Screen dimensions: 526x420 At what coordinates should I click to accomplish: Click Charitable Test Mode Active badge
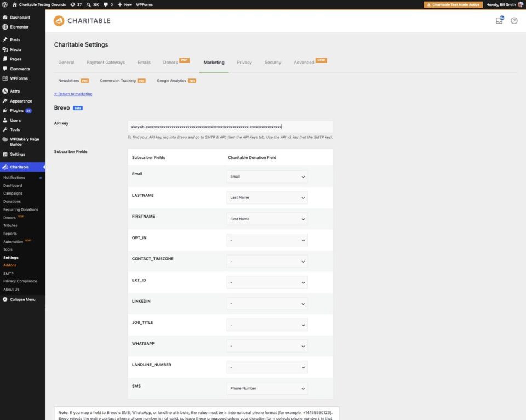(453, 5)
